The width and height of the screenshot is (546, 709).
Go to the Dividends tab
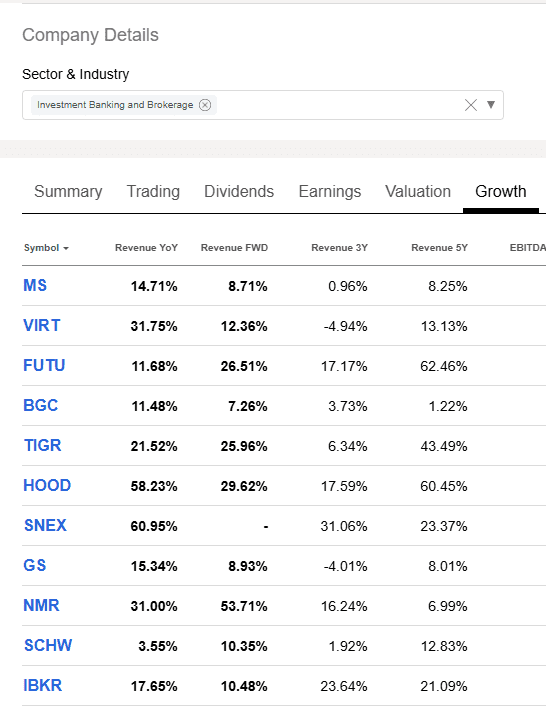click(239, 192)
